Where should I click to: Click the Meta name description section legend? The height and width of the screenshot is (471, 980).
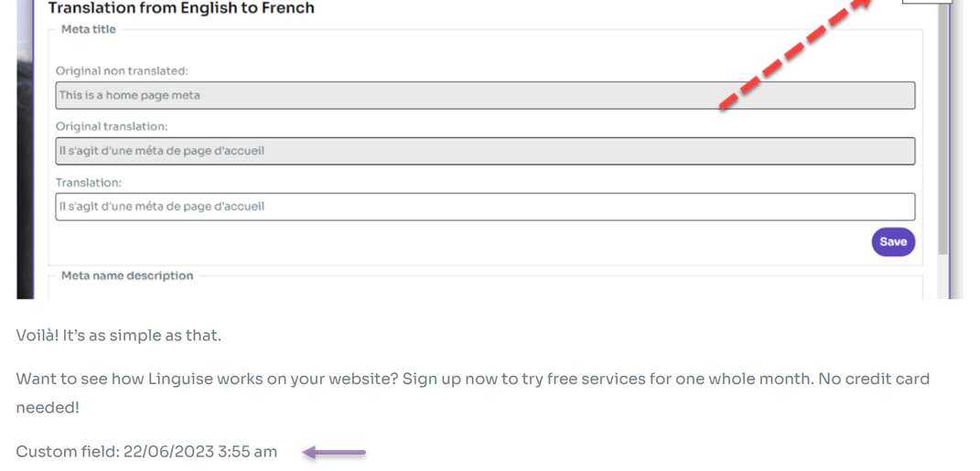(x=127, y=275)
